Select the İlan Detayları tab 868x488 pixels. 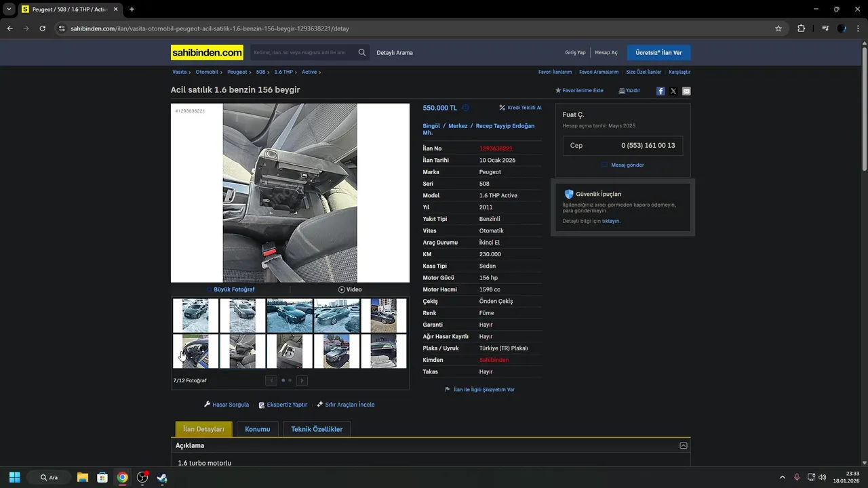(x=203, y=429)
